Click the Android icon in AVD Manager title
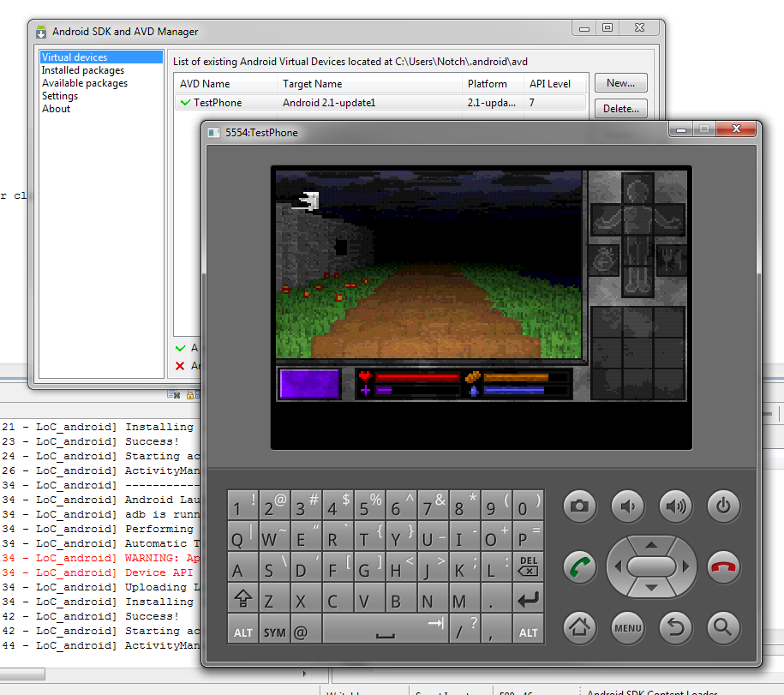This screenshot has height=695, width=784. coord(41,32)
